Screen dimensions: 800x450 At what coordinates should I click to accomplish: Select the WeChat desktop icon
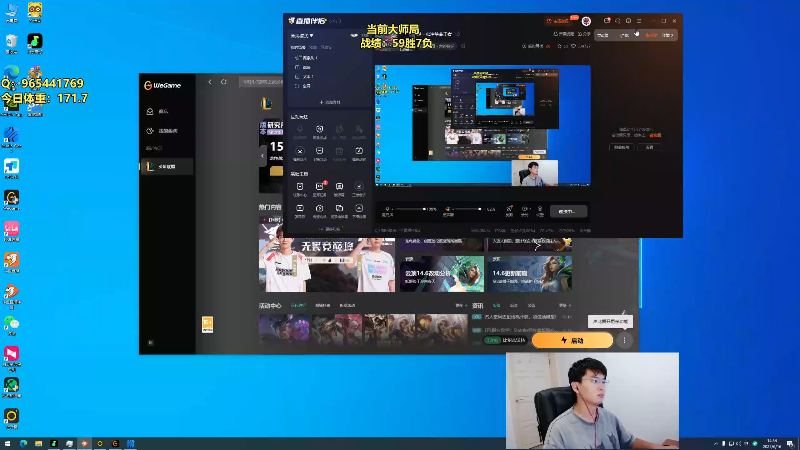point(11,326)
